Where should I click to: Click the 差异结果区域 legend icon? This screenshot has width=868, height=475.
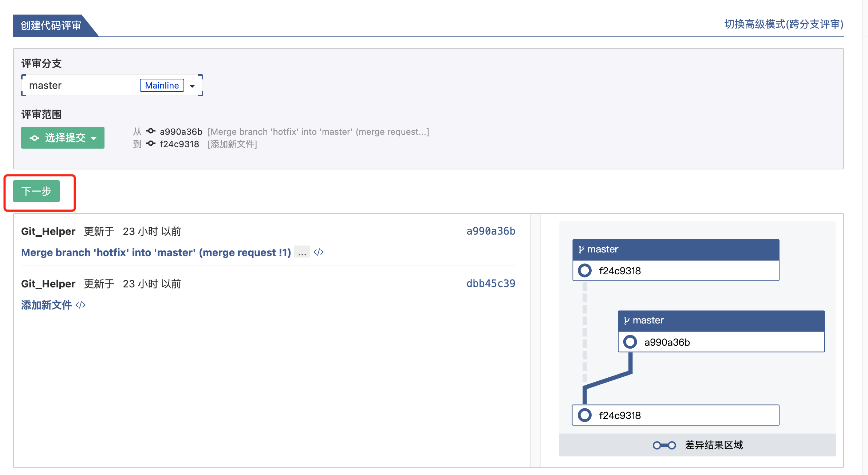coord(664,445)
